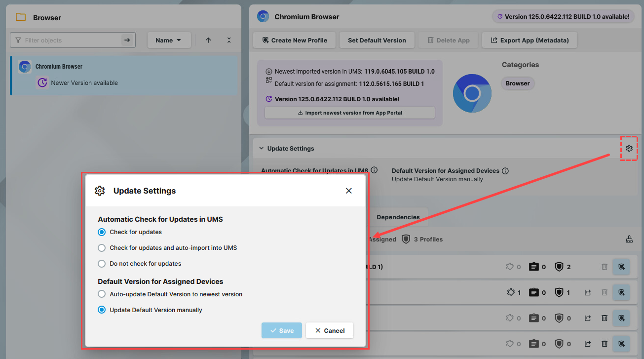Click filter arrow button beside Filter objects
The image size is (644, 359).
point(127,40)
